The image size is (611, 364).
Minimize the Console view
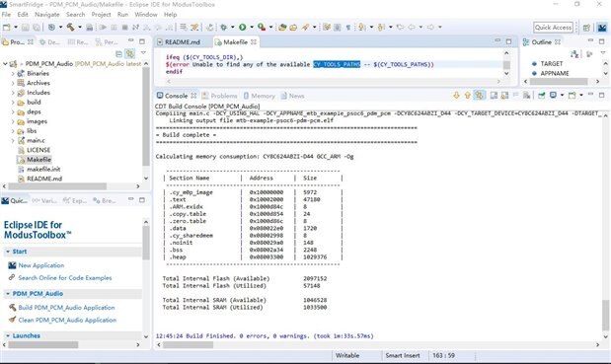tap(590, 95)
